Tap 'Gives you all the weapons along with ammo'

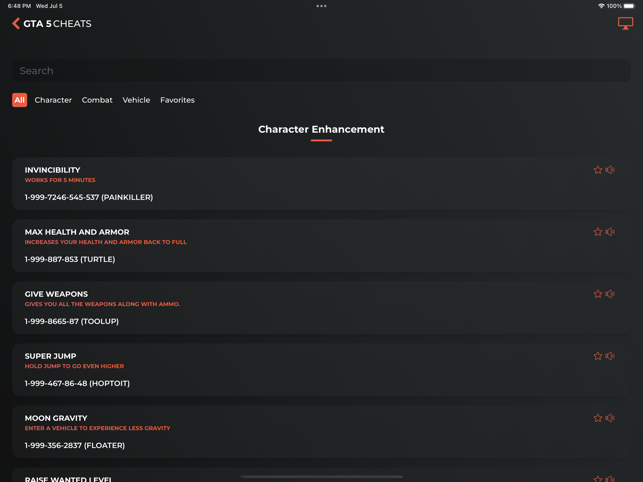pos(102,304)
